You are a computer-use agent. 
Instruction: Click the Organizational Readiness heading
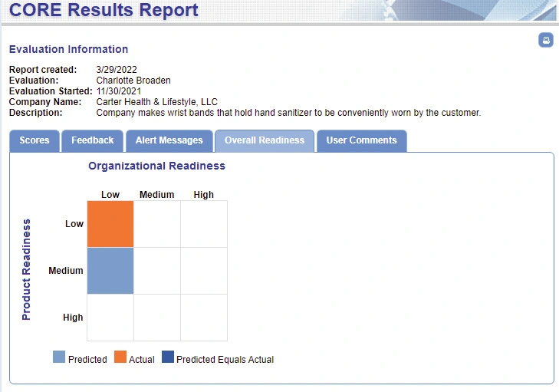click(x=156, y=166)
